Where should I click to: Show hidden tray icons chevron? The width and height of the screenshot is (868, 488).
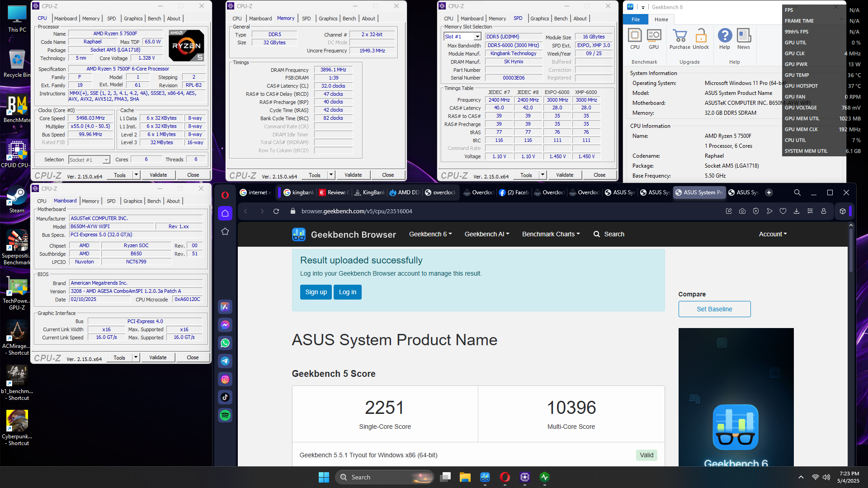coord(801,477)
